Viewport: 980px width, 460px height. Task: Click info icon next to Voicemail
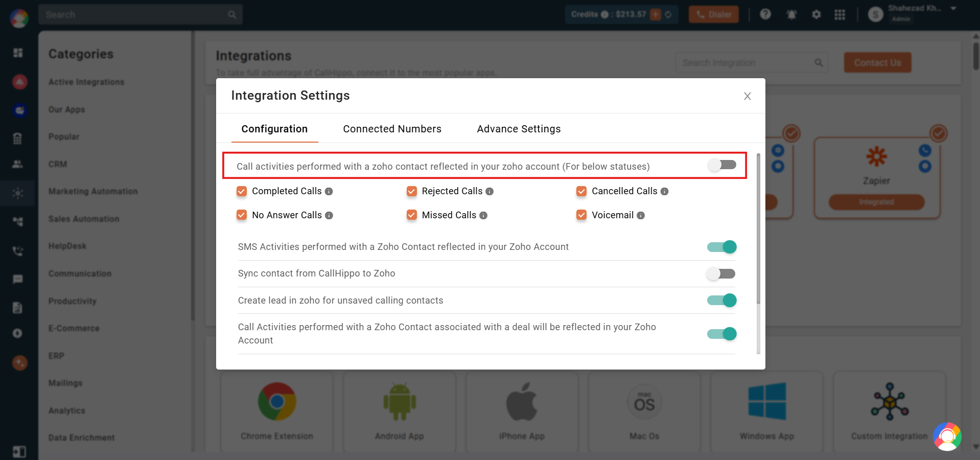[x=641, y=216]
